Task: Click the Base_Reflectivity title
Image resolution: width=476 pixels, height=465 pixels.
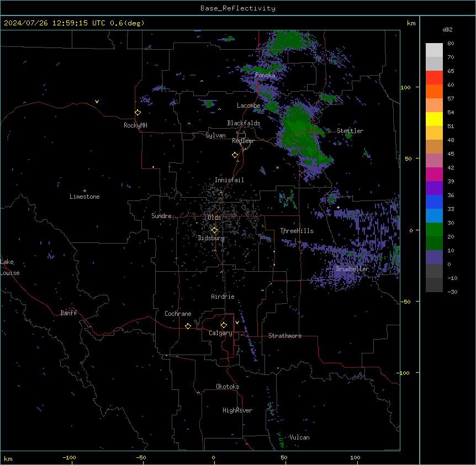Action: 238,8
